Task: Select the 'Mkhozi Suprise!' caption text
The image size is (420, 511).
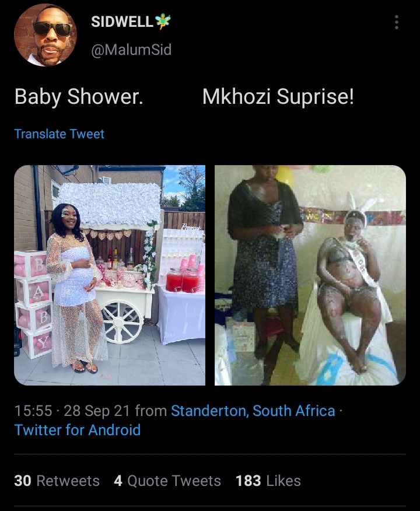Action: (278, 97)
